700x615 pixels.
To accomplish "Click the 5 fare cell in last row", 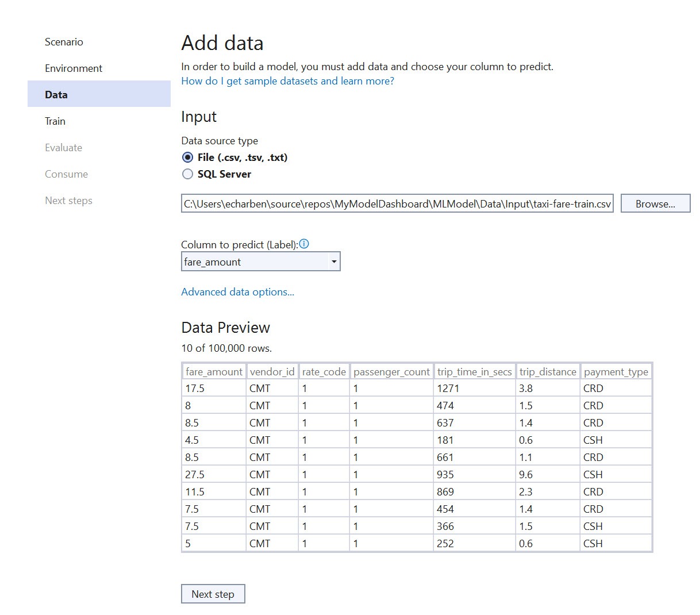I will (x=214, y=544).
